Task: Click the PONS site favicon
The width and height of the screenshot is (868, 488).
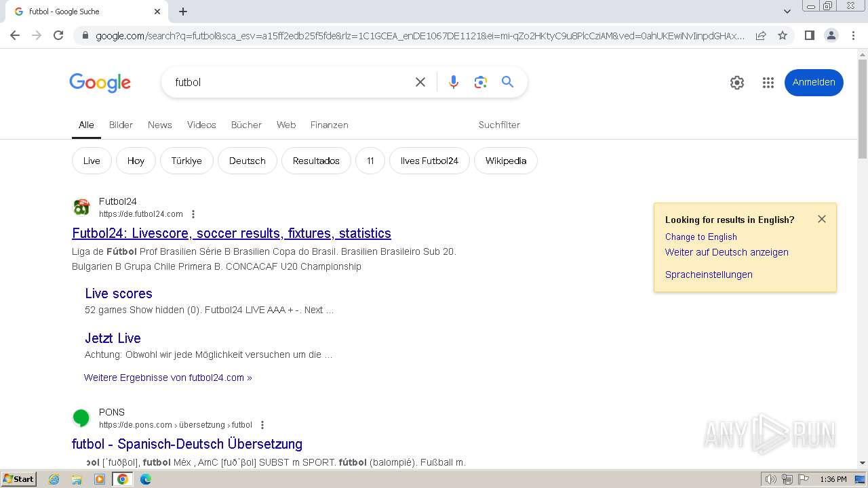Action: click(81, 418)
